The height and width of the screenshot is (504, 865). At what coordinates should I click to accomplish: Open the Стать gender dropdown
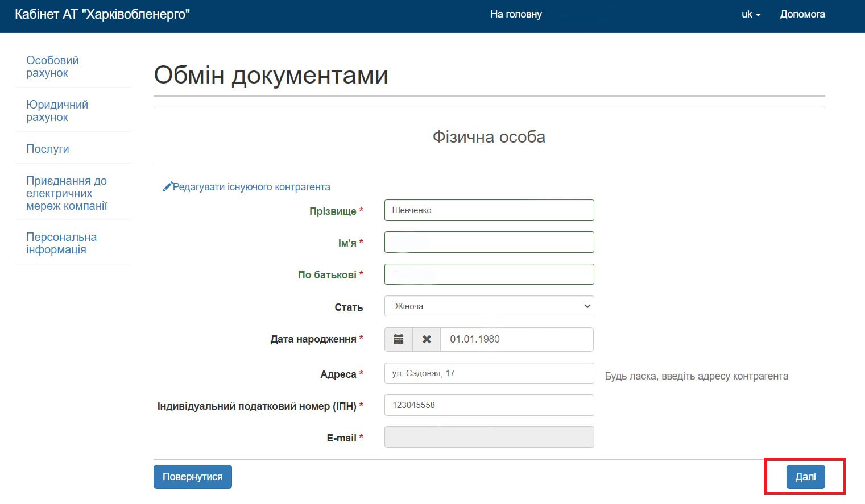pyautogui.click(x=489, y=306)
